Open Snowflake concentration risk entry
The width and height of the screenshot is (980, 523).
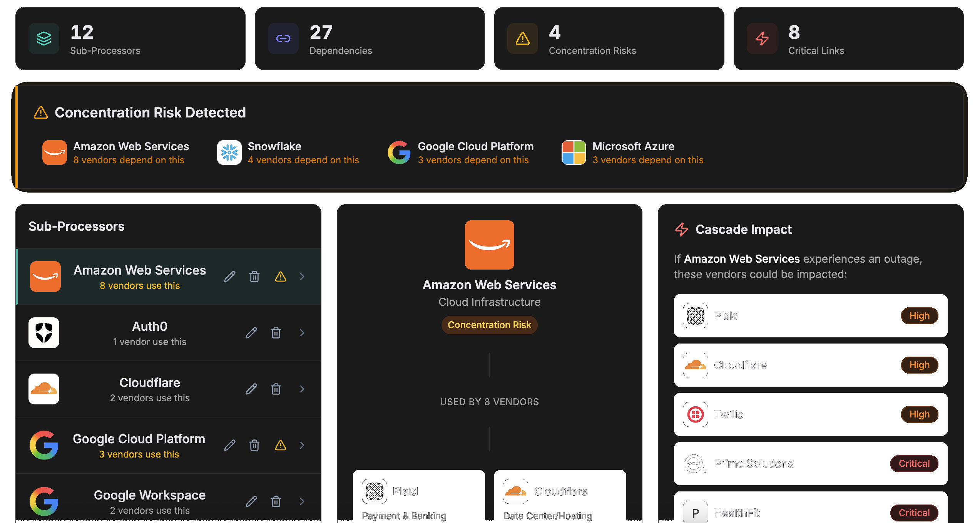[x=288, y=153]
